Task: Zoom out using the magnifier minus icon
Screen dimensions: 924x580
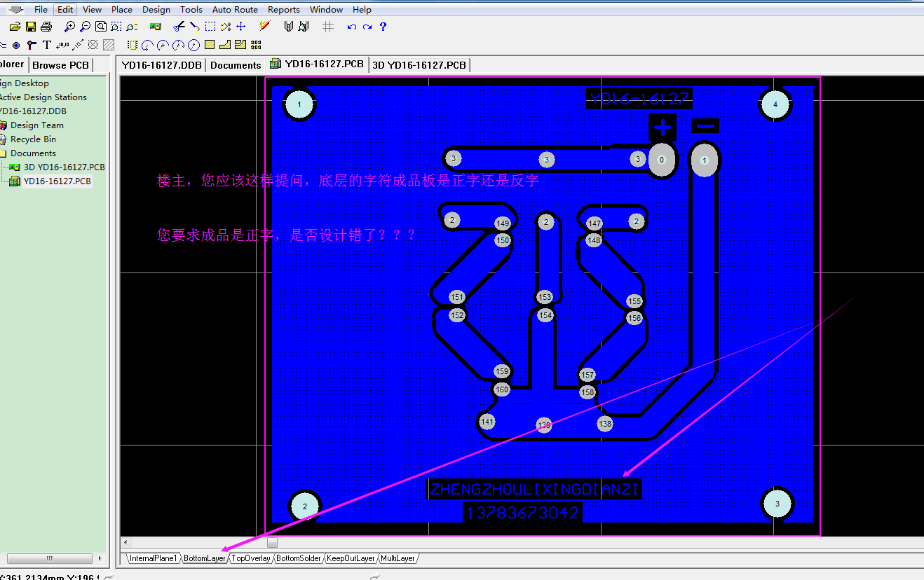Action: point(85,27)
